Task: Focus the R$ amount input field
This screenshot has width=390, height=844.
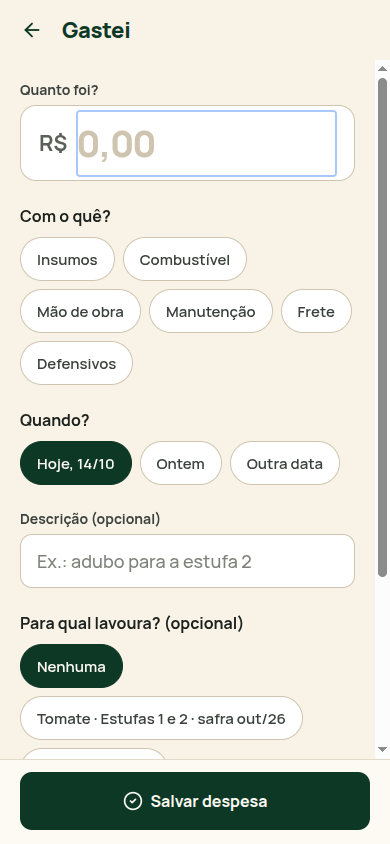Action: [x=207, y=144]
